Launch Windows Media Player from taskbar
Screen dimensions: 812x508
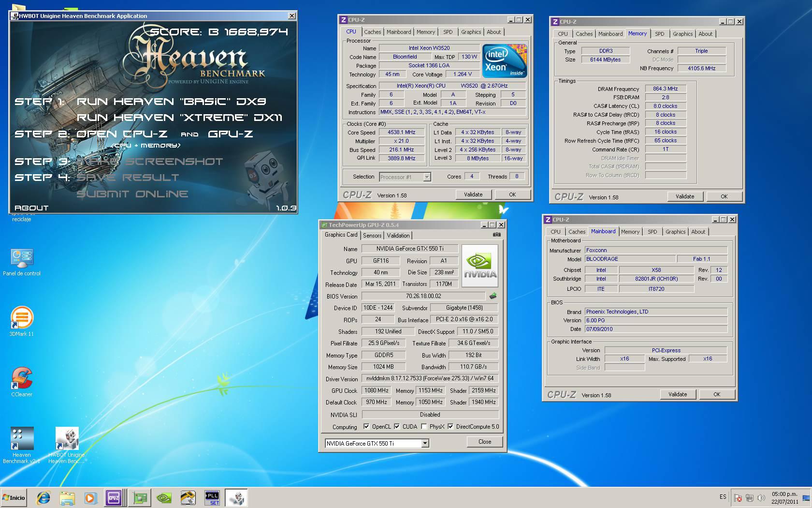[x=90, y=497]
